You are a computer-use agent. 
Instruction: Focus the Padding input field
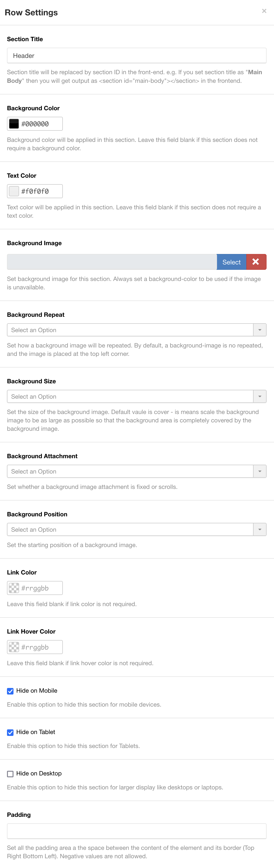pyautogui.click(x=137, y=831)
